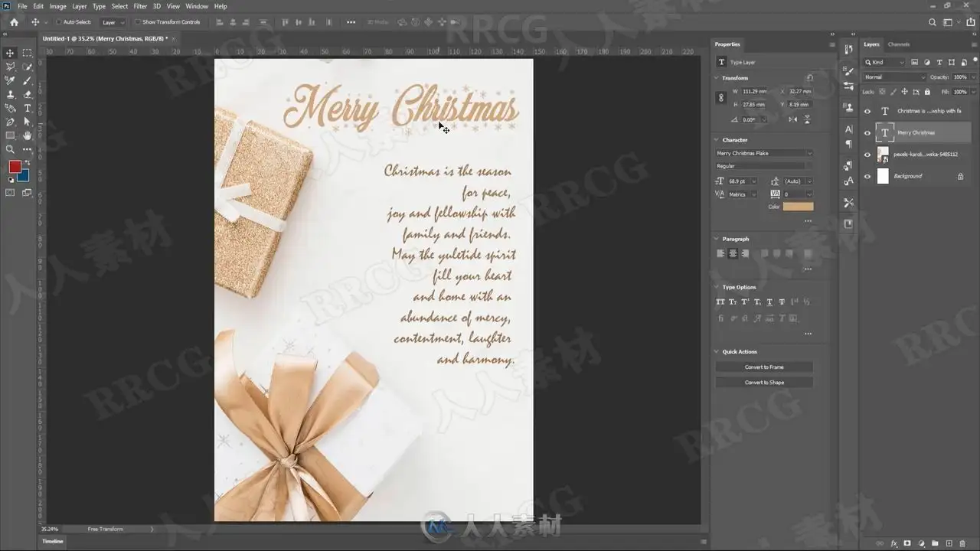Open the Edit Toolbar three-dots menu

pos(27,149)
